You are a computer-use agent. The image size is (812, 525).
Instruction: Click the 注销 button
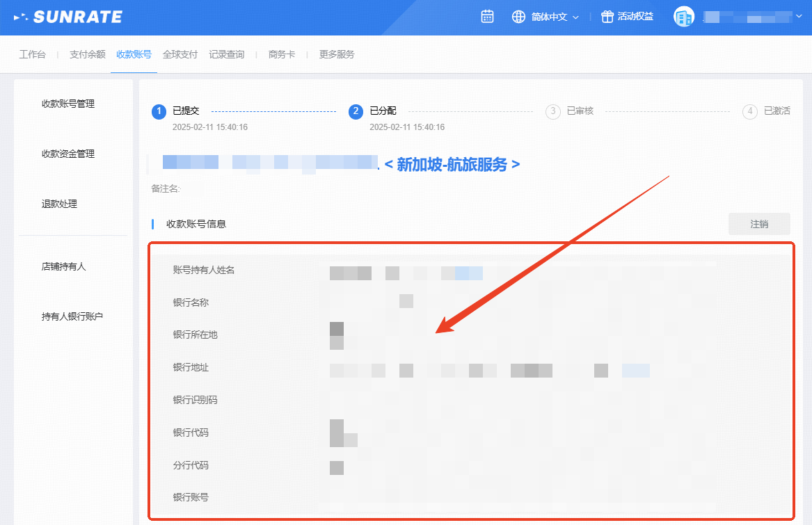pos(759,224)
